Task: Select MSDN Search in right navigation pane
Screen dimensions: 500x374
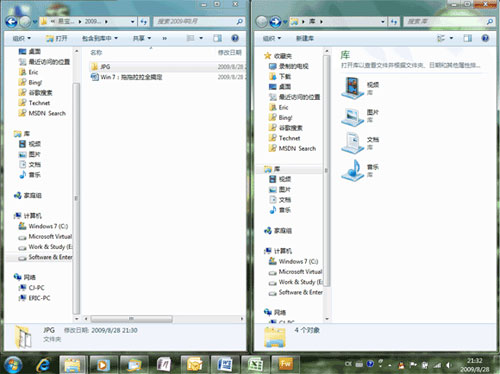Action: pos(293,148)
